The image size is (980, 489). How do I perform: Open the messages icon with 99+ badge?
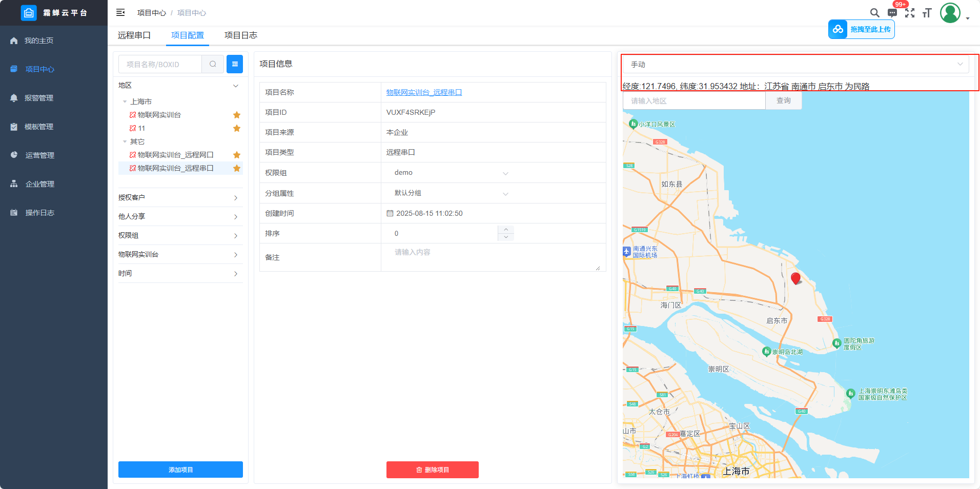click(892, 13)
